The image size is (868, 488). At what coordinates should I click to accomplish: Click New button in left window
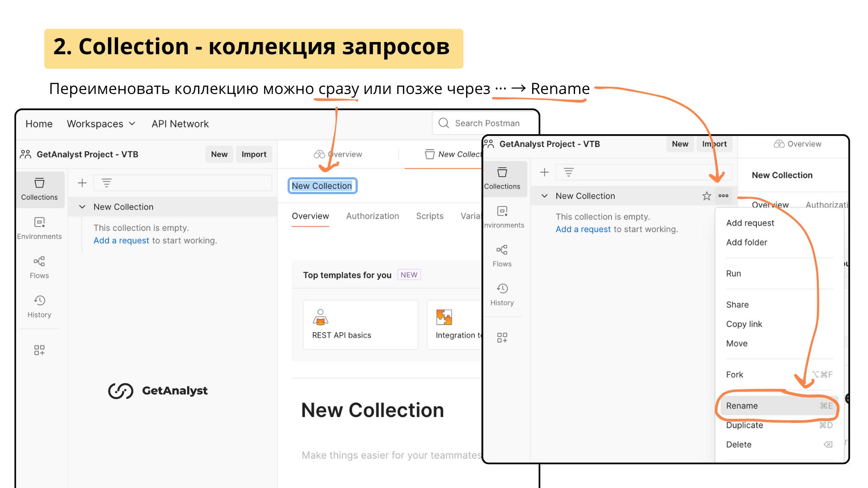[219, 155]
